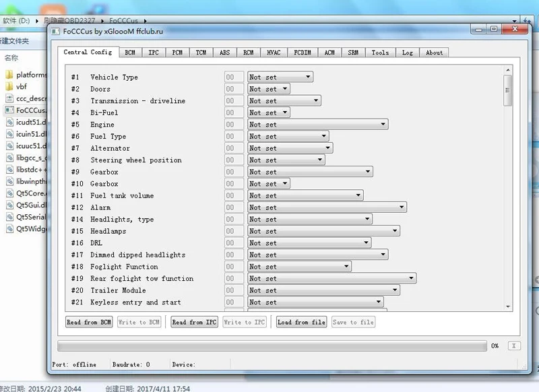Select the Central Config tab
Viewport: 539px width, 392px height.
[x=88, y=52]
